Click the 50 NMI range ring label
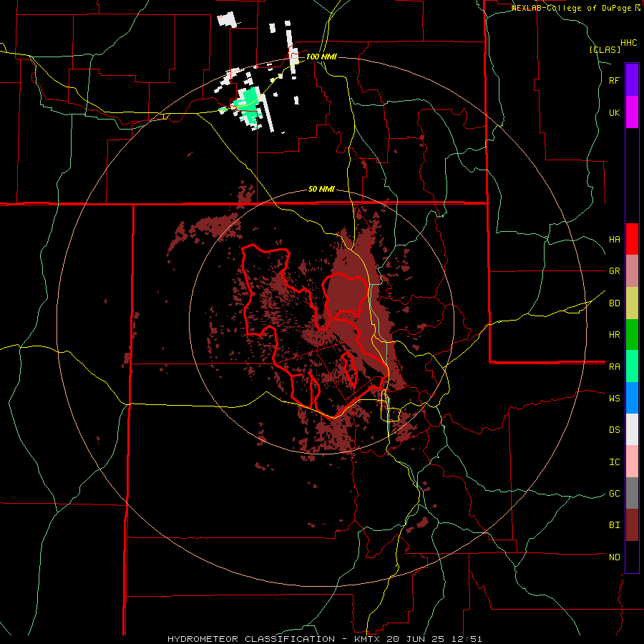 [x=321, y=190]
